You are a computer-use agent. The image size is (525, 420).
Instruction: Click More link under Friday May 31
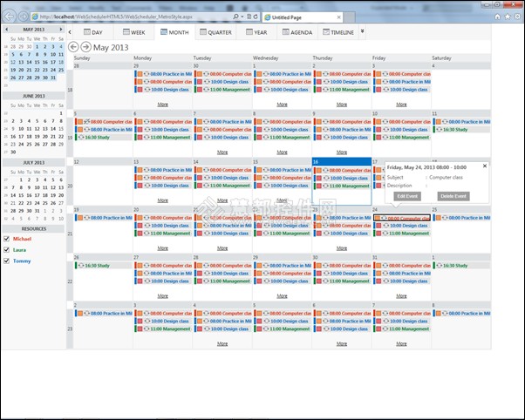(x=401, y=296)
